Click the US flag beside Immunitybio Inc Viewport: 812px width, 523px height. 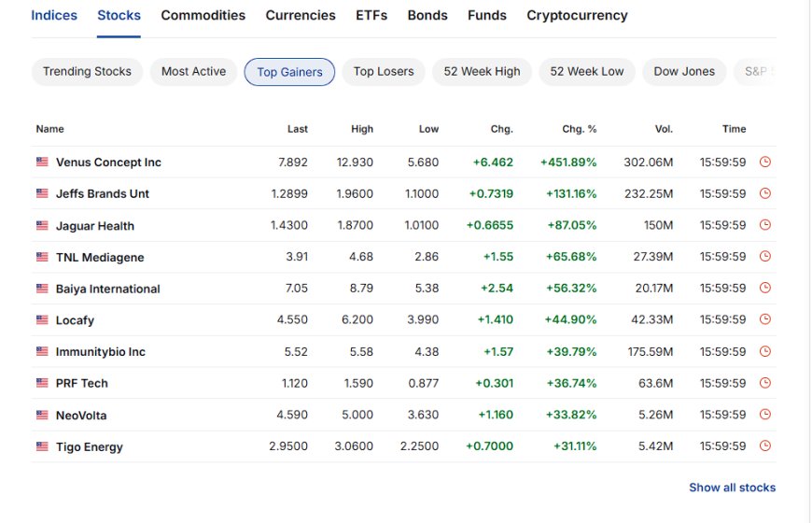42,351
